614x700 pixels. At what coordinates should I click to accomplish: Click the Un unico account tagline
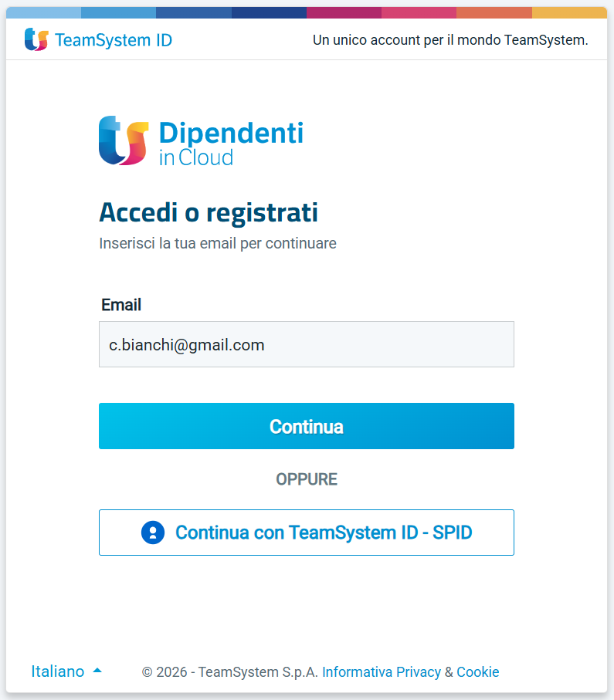click(x=450, y=40)
